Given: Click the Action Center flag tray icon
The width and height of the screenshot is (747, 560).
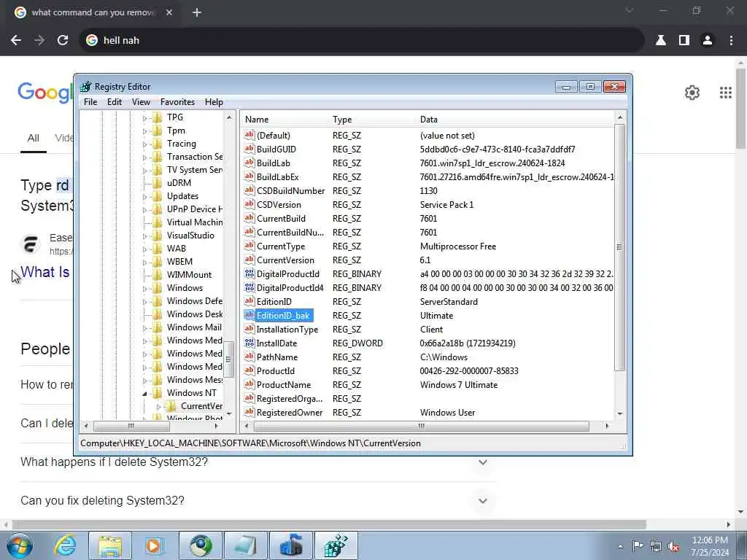Looking at the screenshot, I should [x=638, y=546].
